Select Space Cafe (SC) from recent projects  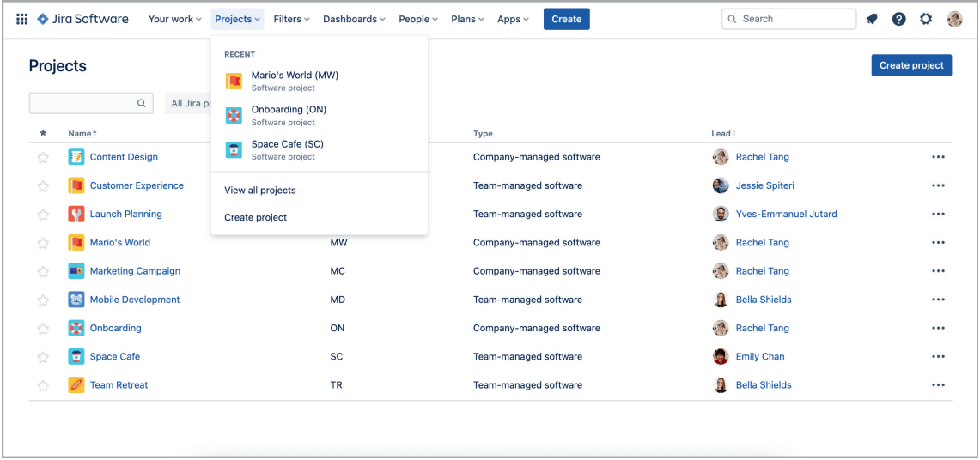coord(320,150)
